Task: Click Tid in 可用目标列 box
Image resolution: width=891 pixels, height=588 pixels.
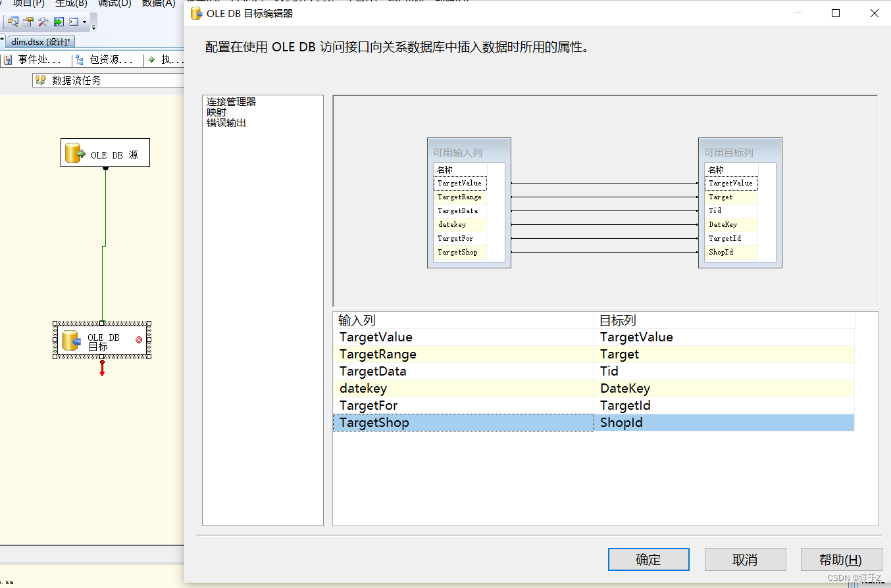Action: tap(731, 211)
